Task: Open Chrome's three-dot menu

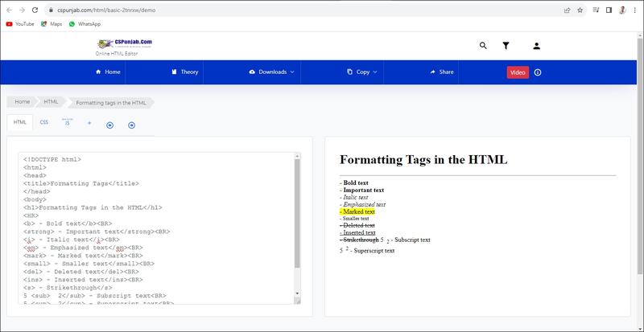Action: pyautogui.click(x=634, y=10)
